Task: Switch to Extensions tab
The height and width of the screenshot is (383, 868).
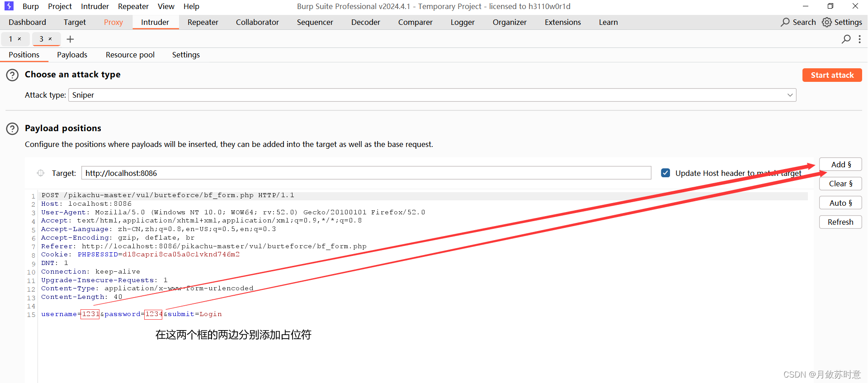Action: [x=563, y=22]
